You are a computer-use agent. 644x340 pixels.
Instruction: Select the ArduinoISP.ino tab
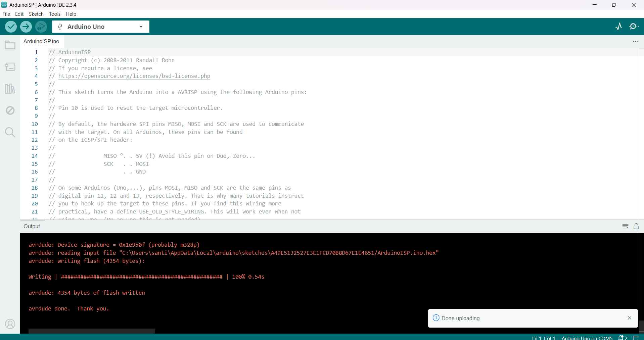(x=41, y=42)
